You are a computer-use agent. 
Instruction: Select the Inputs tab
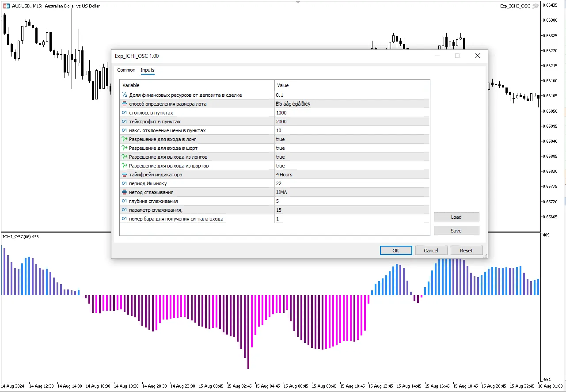148,70
